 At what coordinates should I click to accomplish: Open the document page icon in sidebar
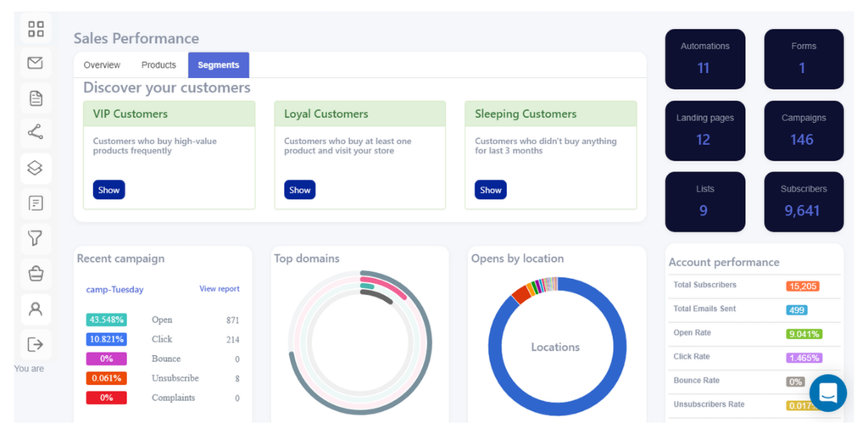point(36,98)
